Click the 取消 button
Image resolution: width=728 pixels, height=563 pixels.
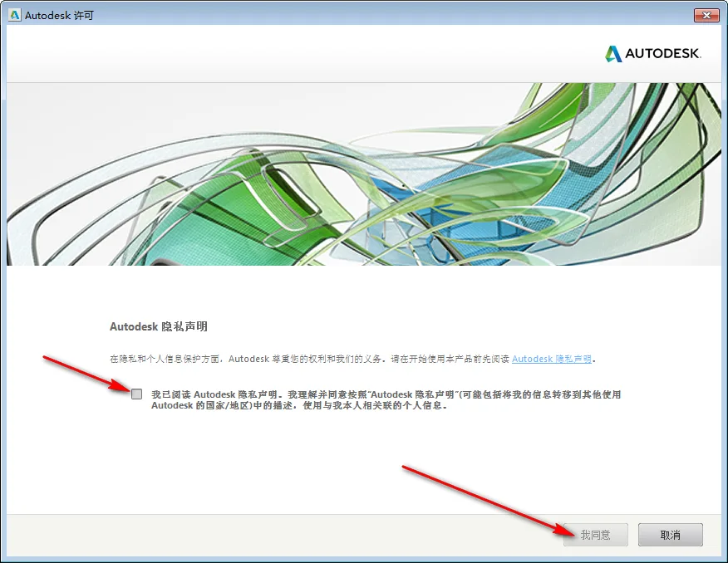[x=671, y=535]
